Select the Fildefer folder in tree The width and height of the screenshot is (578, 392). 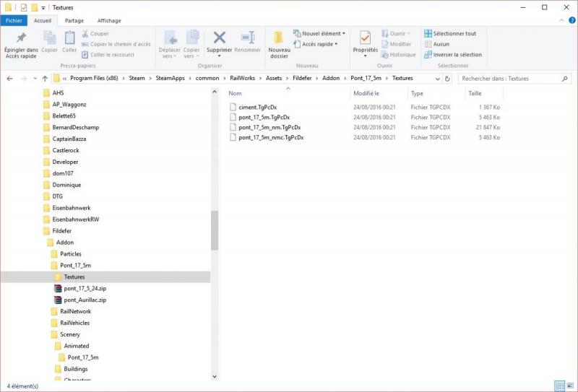(61, 230)
